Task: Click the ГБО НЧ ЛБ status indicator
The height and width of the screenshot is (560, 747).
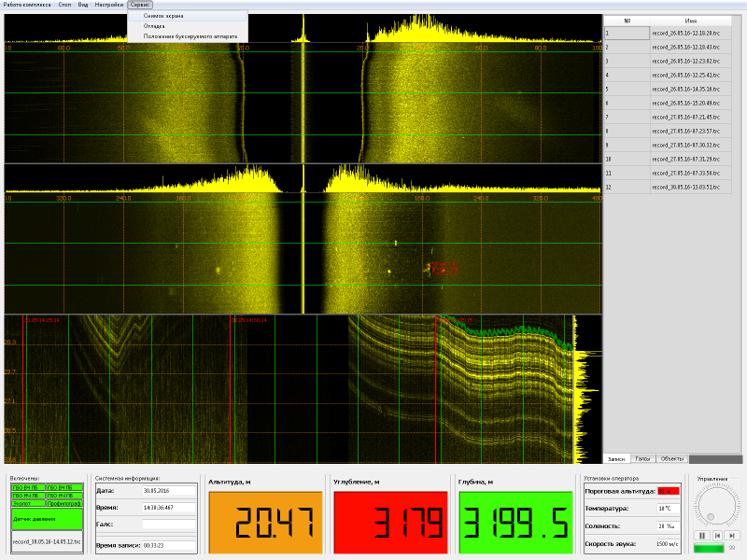Action: coord(28,496)
